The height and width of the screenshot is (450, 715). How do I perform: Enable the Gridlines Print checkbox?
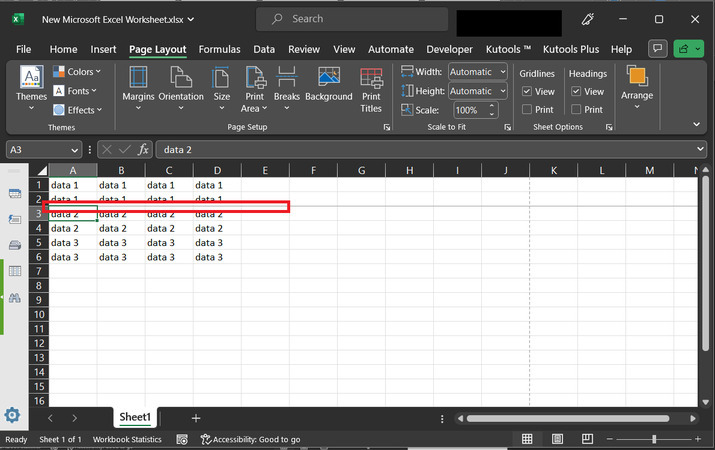click(527, 110)
